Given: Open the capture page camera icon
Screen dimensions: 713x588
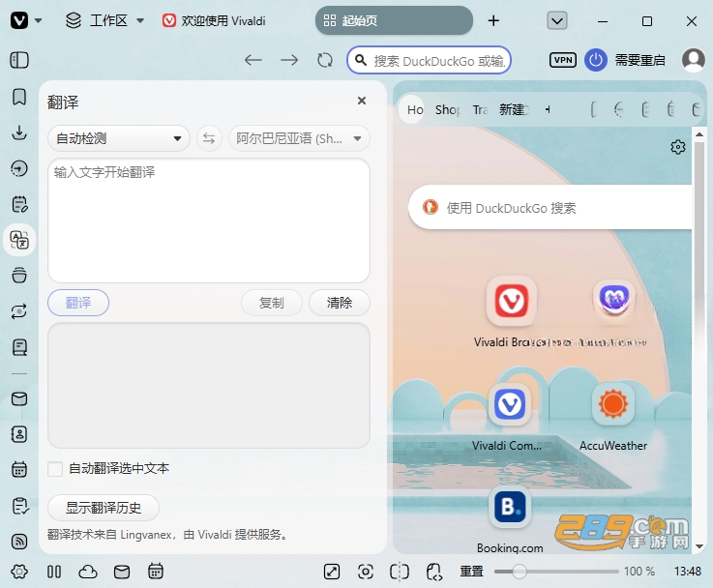Looking at the screenshot, I should pos(365,572).
